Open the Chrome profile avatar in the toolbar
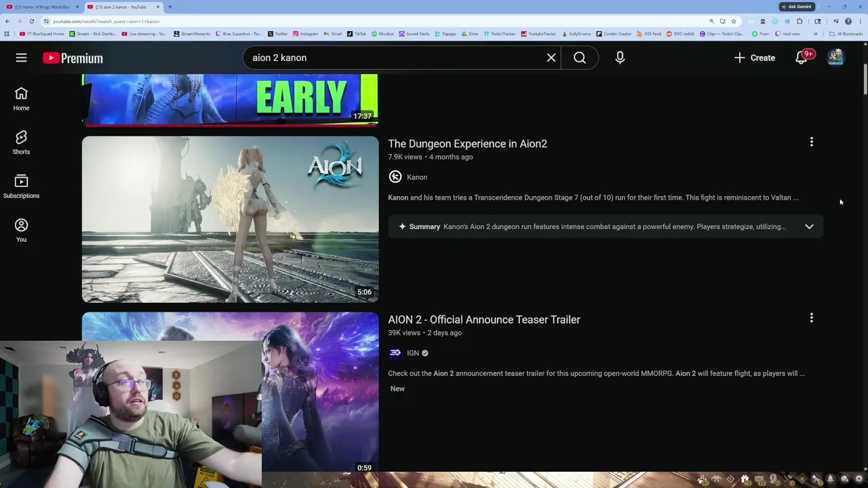 848,21
